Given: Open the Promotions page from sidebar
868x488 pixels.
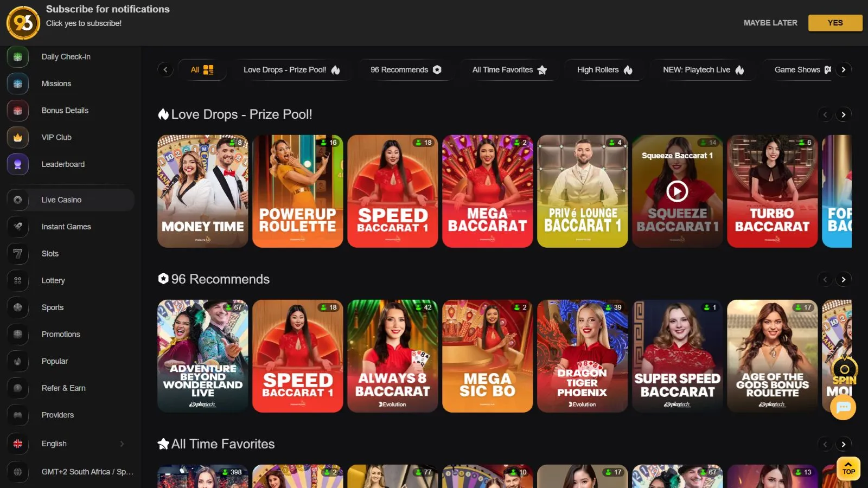Looking at the screenshot, I should coord(61,334).
